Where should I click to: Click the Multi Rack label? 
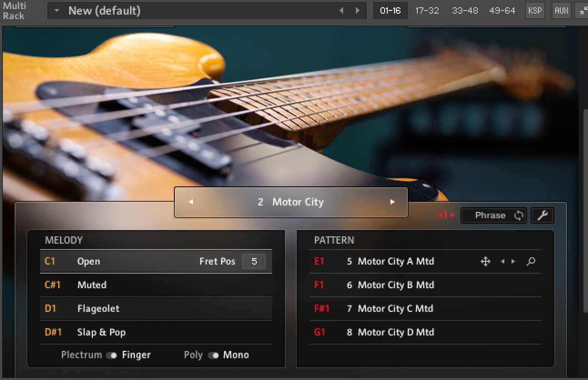pos(14,11)
